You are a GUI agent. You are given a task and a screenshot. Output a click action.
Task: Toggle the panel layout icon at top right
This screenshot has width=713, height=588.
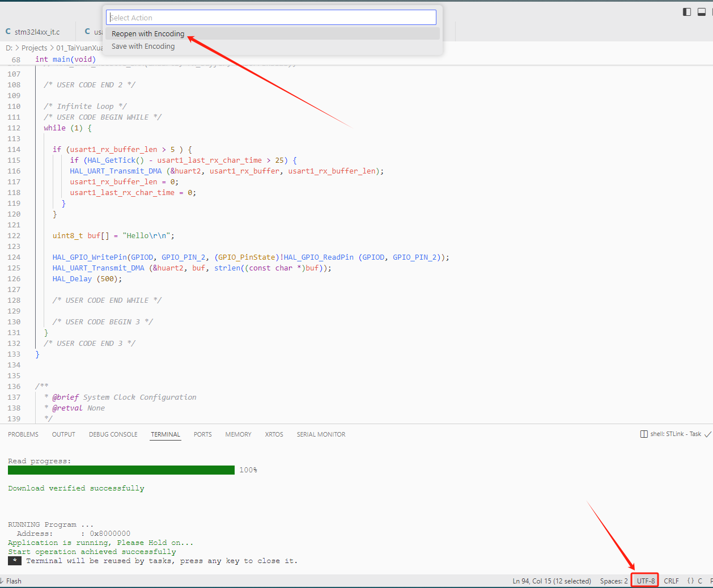702,11
